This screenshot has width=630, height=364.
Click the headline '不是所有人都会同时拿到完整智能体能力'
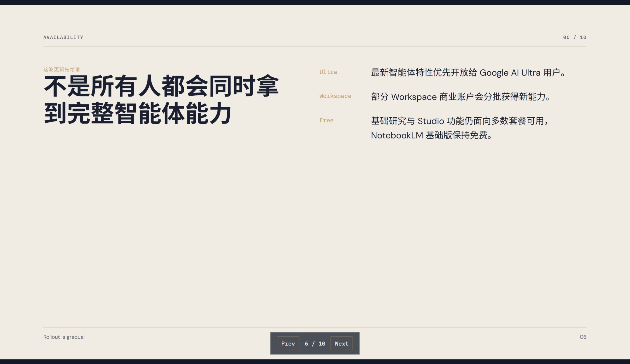(161, 99)
